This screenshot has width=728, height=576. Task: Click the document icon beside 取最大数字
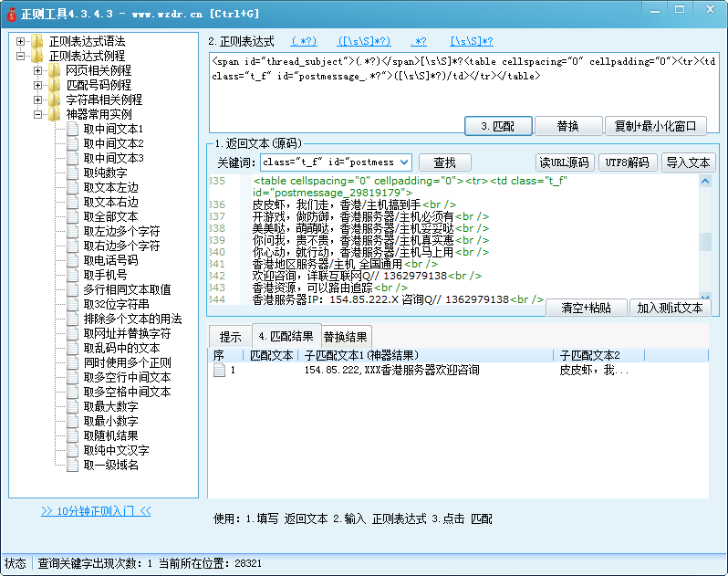click(x=72, y=406)
